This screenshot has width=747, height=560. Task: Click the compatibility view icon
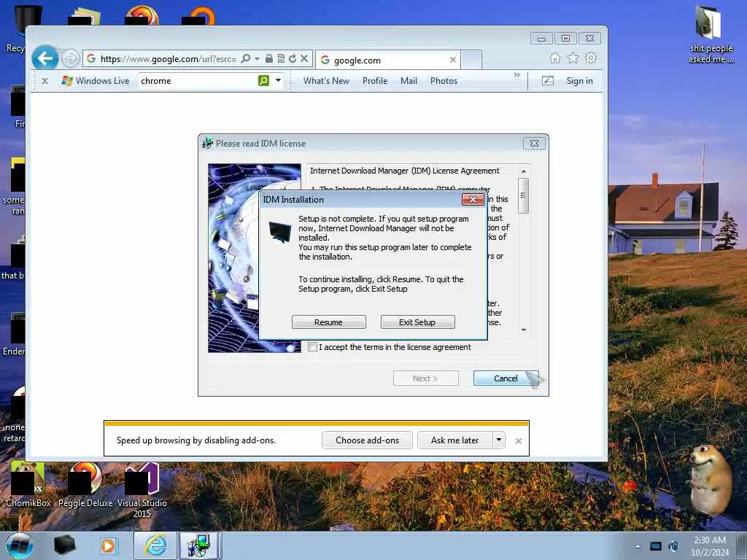[281, 58]
